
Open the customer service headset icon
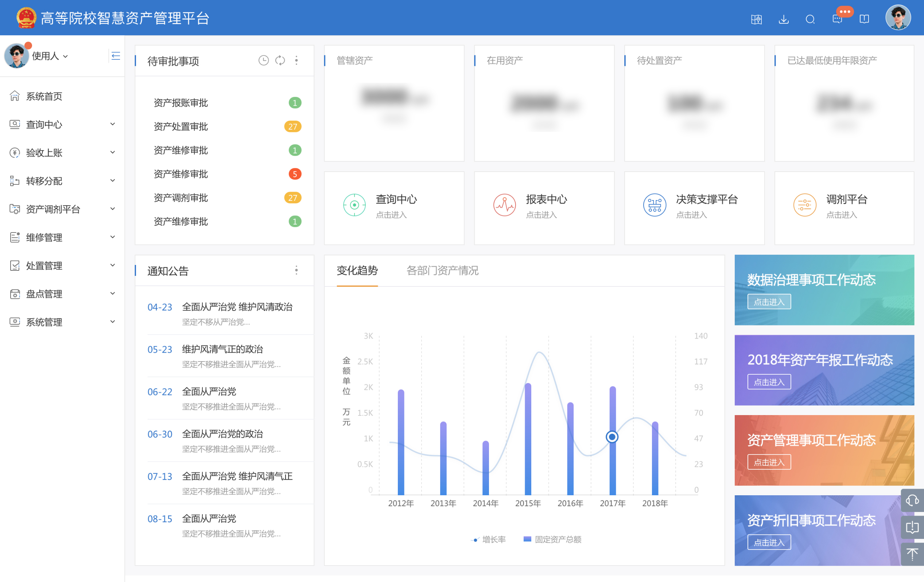pyautogui.click(x=912, y=500)
